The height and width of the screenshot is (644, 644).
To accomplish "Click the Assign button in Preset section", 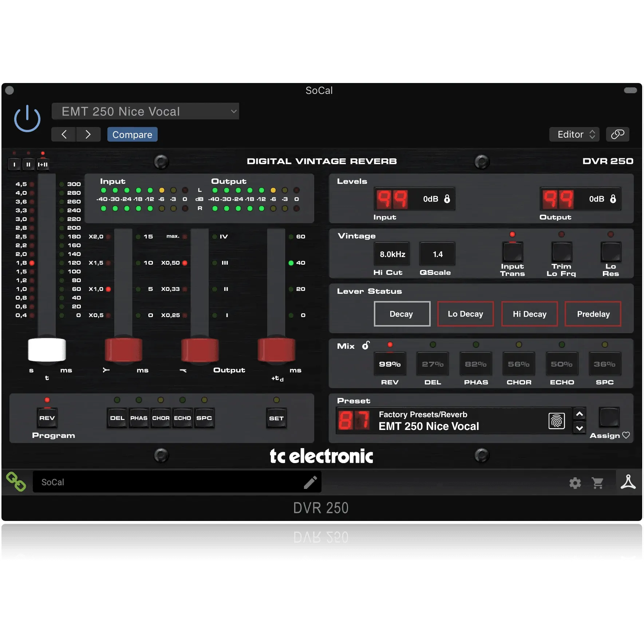I will pyautogui.click(x=609, y=417).
